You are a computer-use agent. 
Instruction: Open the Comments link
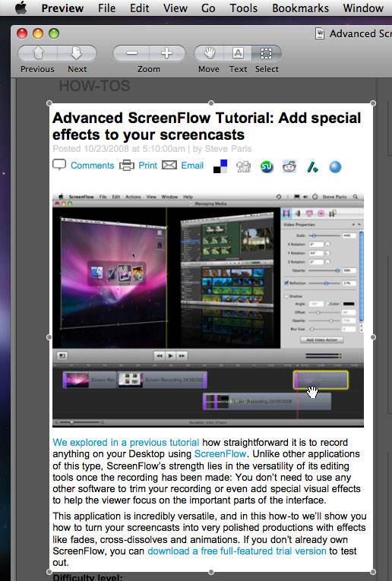[x=92, y=166]
